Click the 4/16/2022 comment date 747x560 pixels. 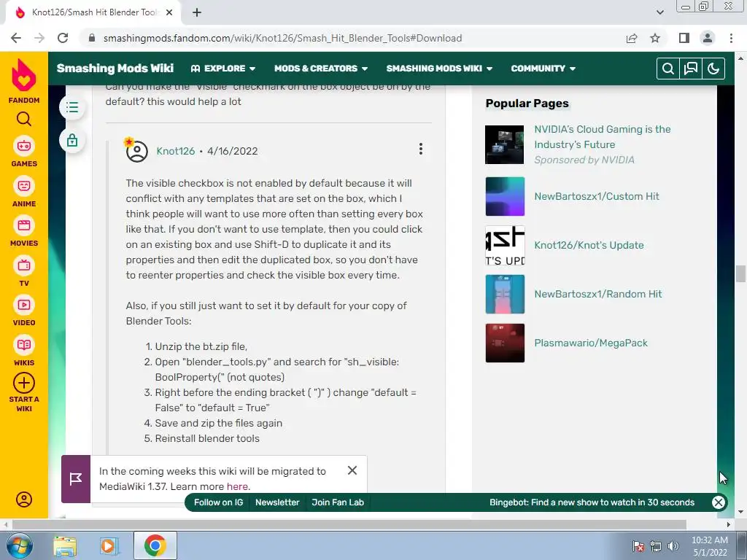pyautogui.click(x=233, y=151)
